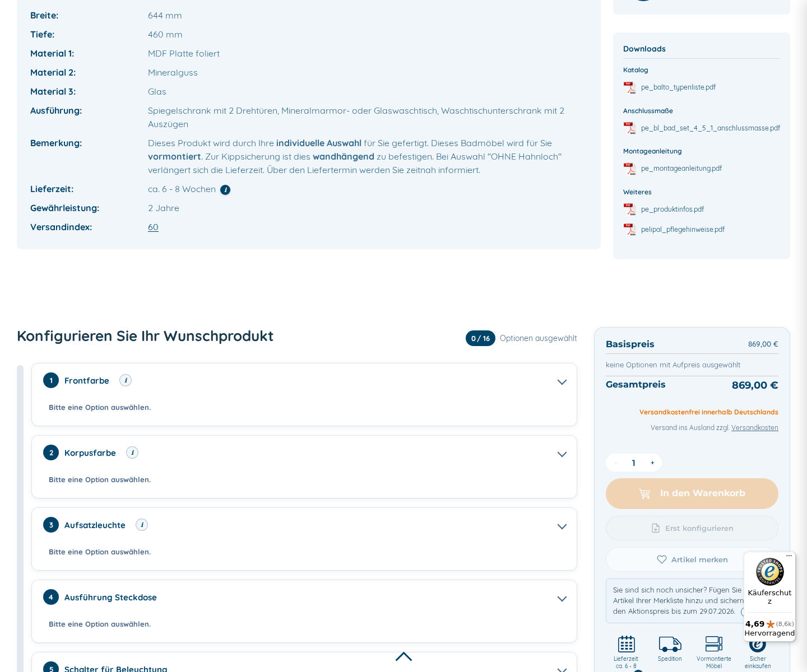Click PDF icon next to pe_montageanleitung.pdf
The height and width of the screenshot is (672, 807).
[x=629, y=169]
